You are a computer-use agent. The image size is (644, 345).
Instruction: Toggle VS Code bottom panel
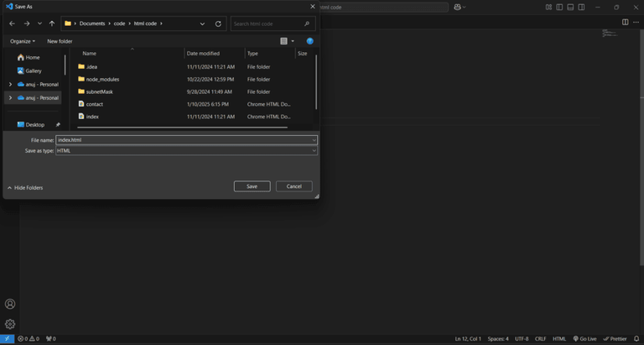pyautogui.click(x=570, y=7)
